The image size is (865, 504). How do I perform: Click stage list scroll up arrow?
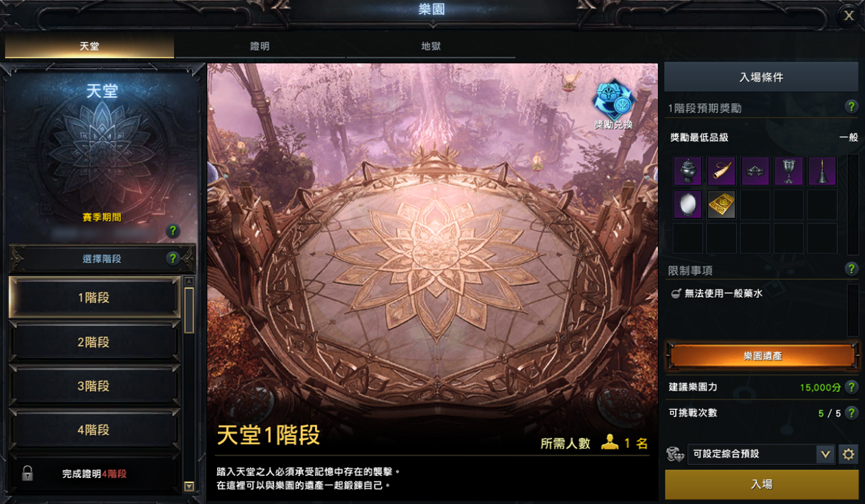click(x=189, y=281)
